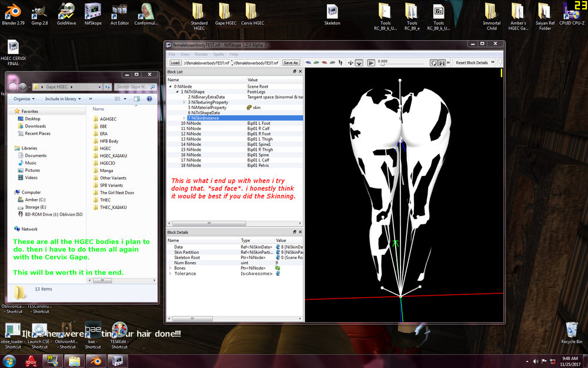Screen dimensions: 588x368
Task: Open the Recycle Bin on the desktop
Action: [x=572, y=333]
